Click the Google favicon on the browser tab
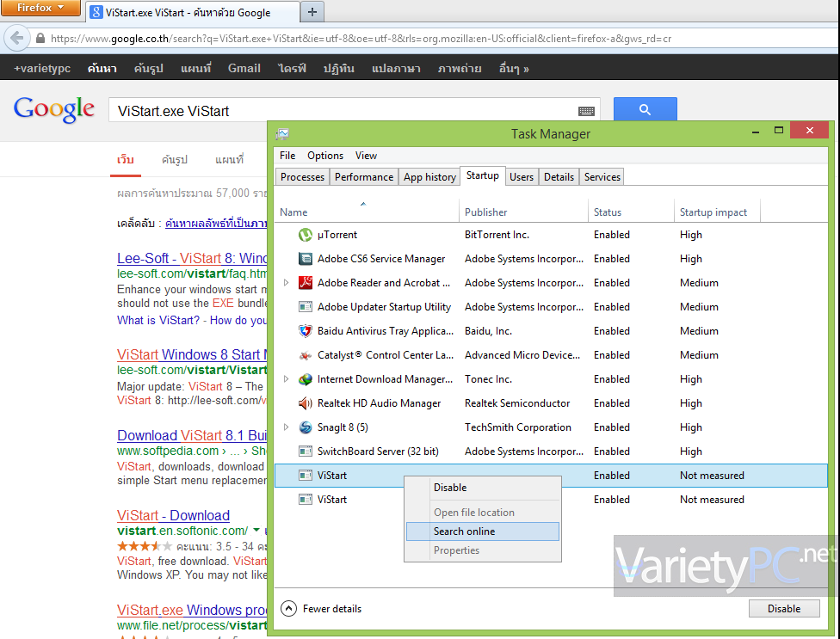The width and height of the screenshot is (840, 639). (96, 12)
